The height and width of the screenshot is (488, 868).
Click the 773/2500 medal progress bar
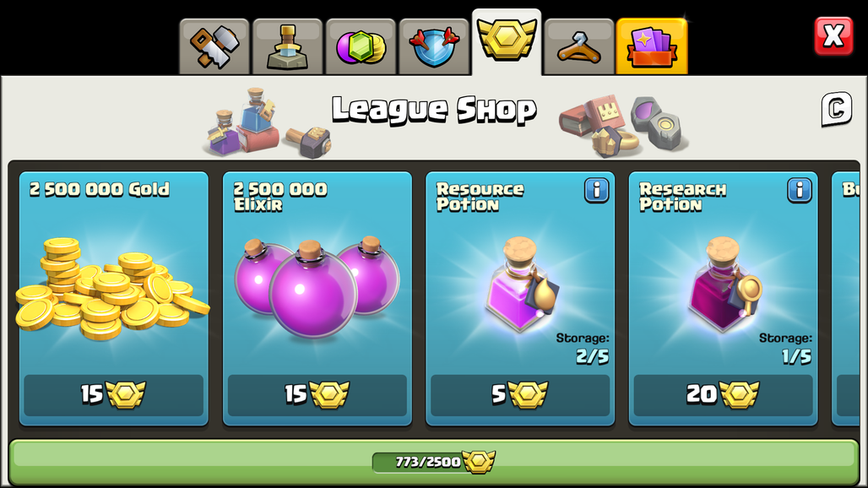433,462
